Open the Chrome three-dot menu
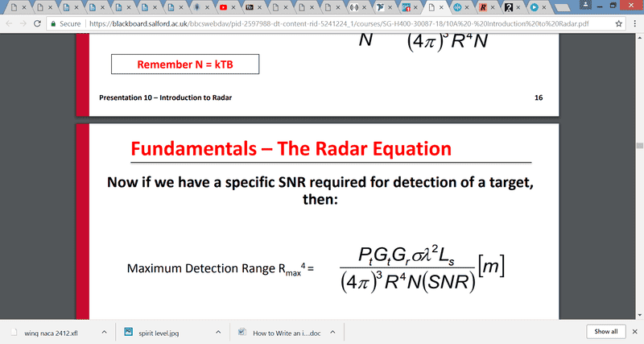Image resolution: width=644 pixels, height=344 pixels. point(634,24)
